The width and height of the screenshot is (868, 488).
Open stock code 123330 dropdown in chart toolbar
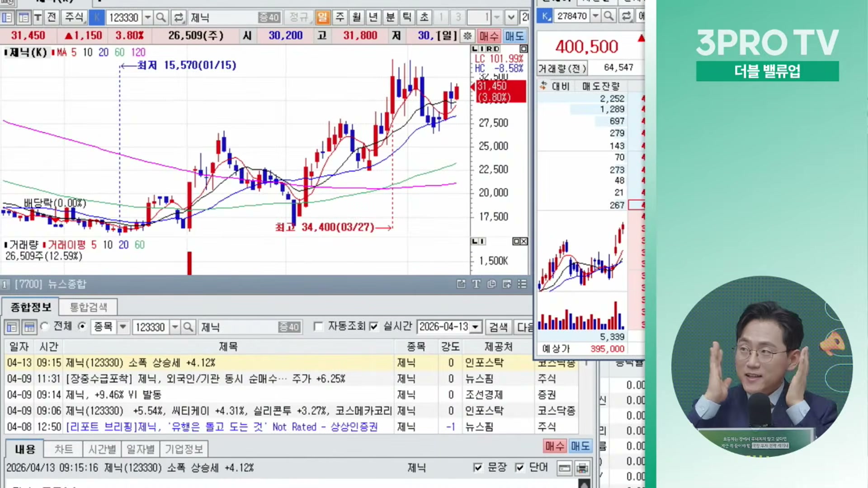click(x=148, y=18)
